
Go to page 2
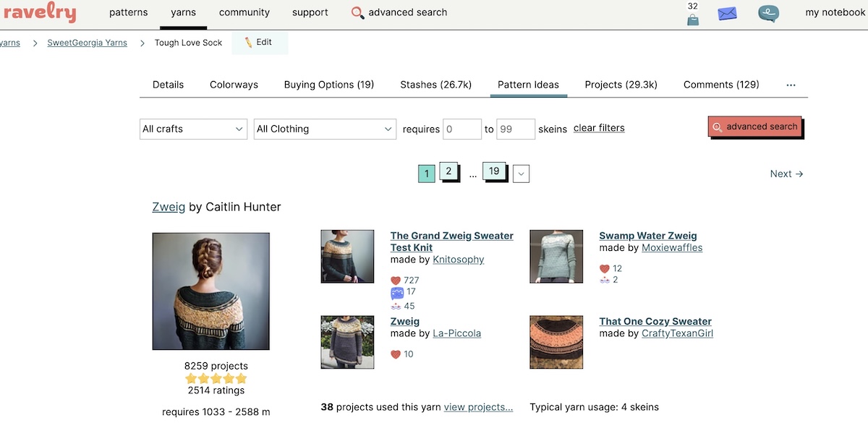coord(448,171)
